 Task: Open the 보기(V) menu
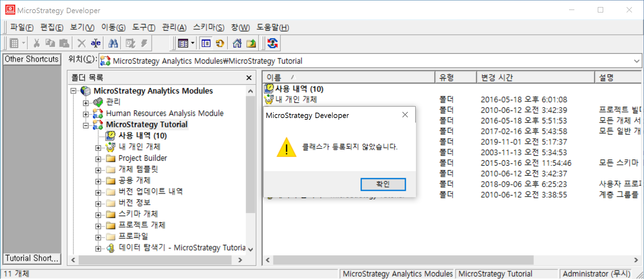point(82,27)
